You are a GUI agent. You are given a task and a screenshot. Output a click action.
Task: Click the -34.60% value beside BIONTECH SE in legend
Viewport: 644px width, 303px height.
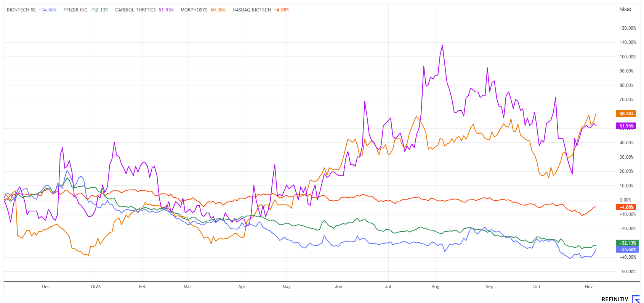(x=48, y=10)
